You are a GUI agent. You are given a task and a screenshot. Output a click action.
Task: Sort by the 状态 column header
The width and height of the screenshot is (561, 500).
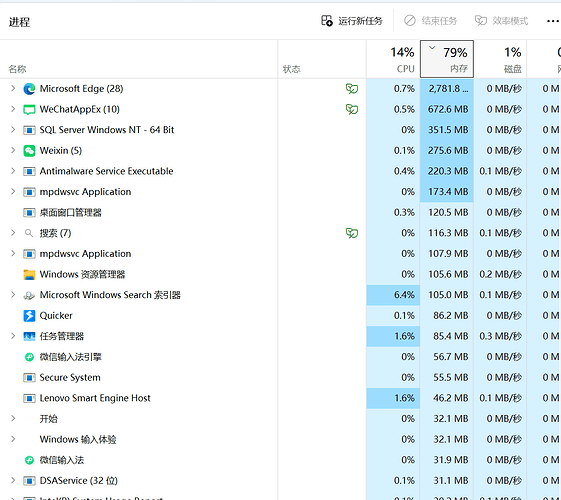(322, 59)
